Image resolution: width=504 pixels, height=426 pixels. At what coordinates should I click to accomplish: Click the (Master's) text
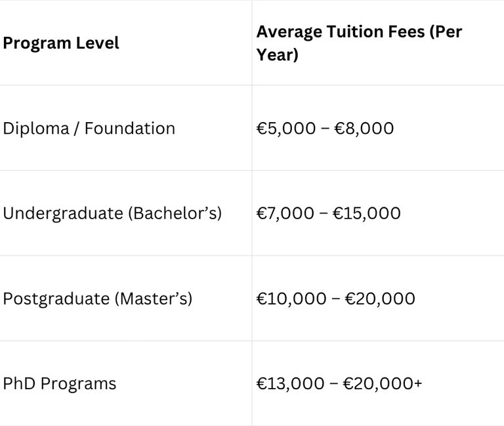[154, 299]
